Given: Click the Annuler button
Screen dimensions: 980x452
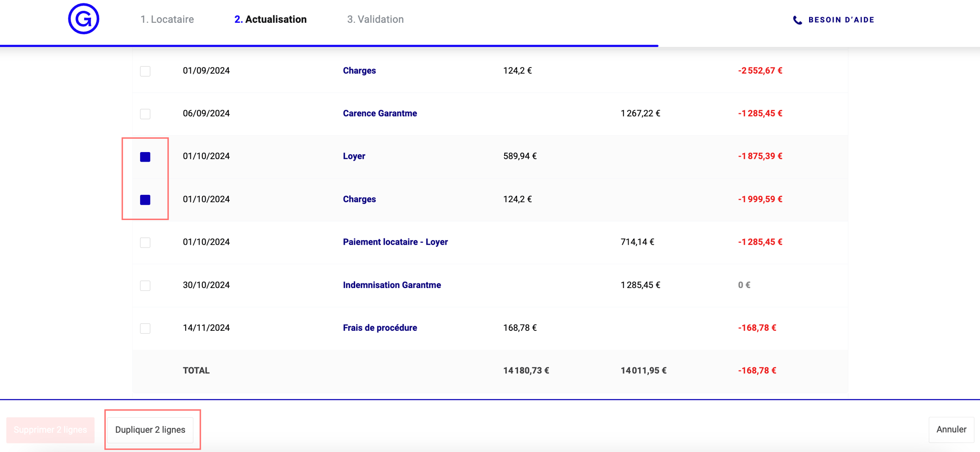Looking at the screenshot, I should click(951, 430).
